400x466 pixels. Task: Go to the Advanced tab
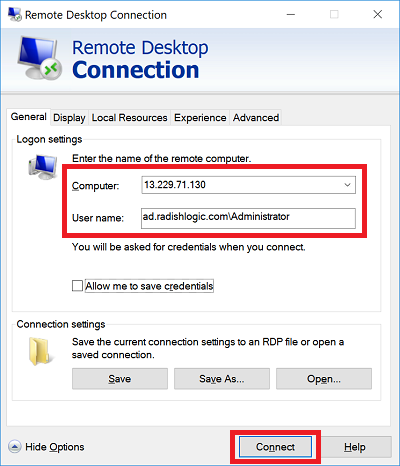click(256, 118)
